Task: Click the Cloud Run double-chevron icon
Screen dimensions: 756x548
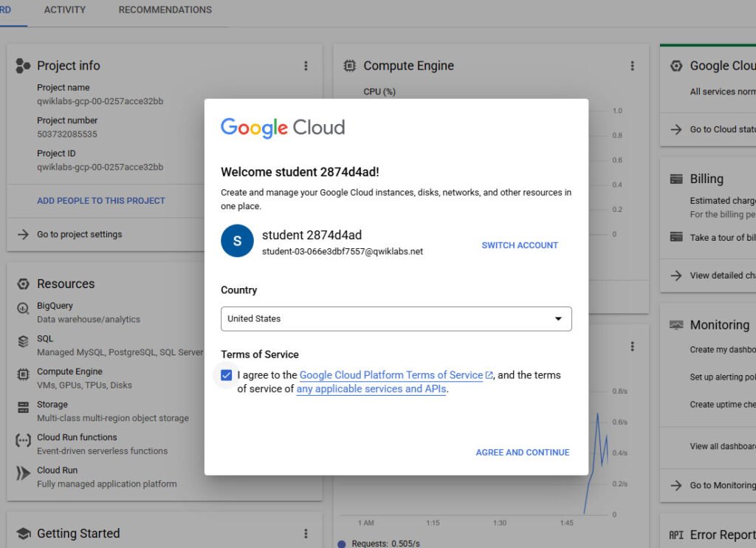Action: (23, 473)
